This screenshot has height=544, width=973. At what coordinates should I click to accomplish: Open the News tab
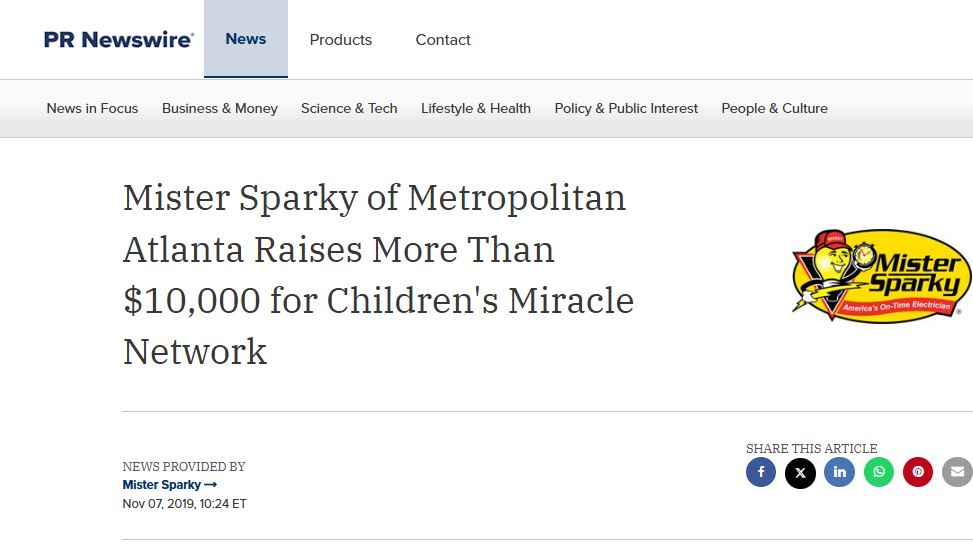tap(246, 39)
